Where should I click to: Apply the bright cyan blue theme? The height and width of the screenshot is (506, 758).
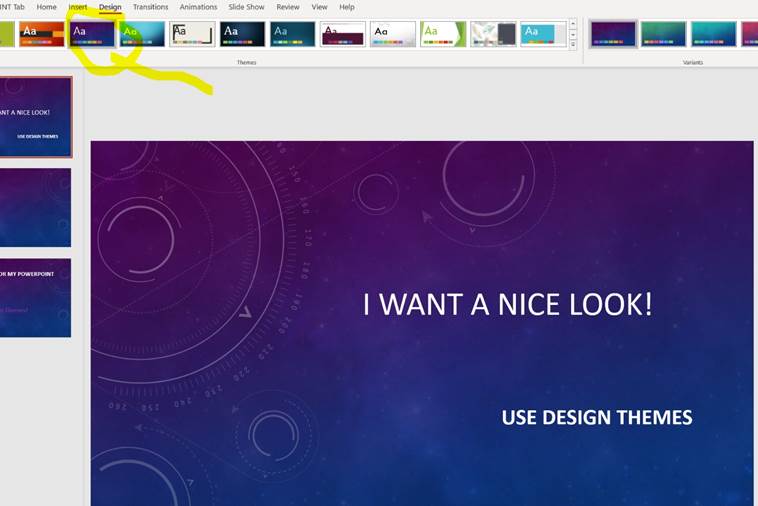[543, 35]
